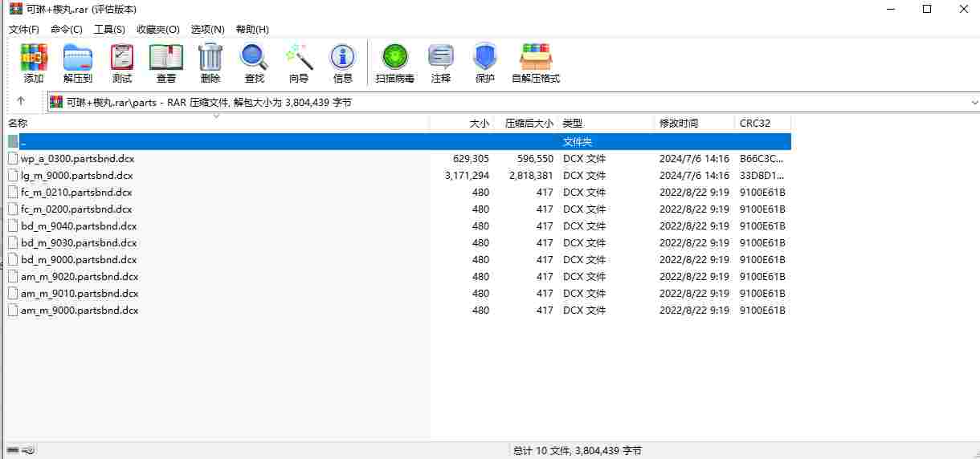The width and height of the screenshot is (980, 459).
Task: Click CRC value 33D8D1...
Action: click(x=762, y=176)
